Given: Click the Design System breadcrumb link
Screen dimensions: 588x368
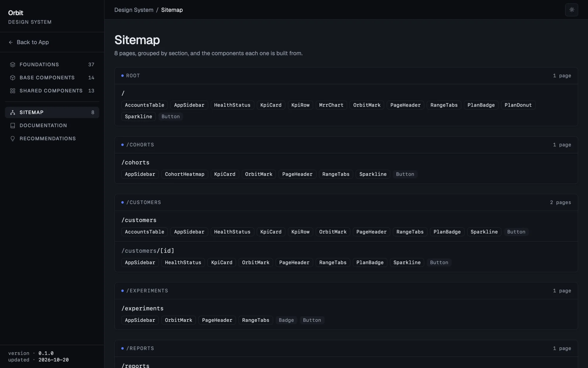Looking at the screenshot, I should pos(134,10).
